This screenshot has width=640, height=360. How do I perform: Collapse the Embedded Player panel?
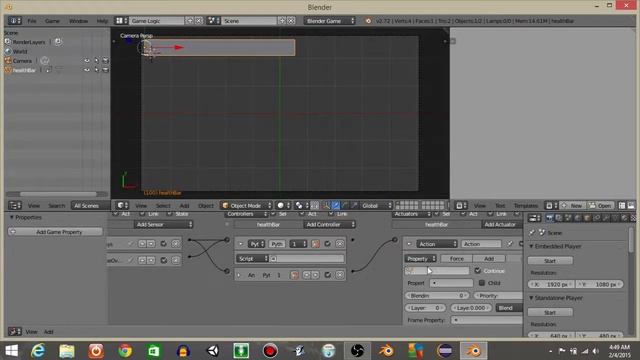[531, 246]
